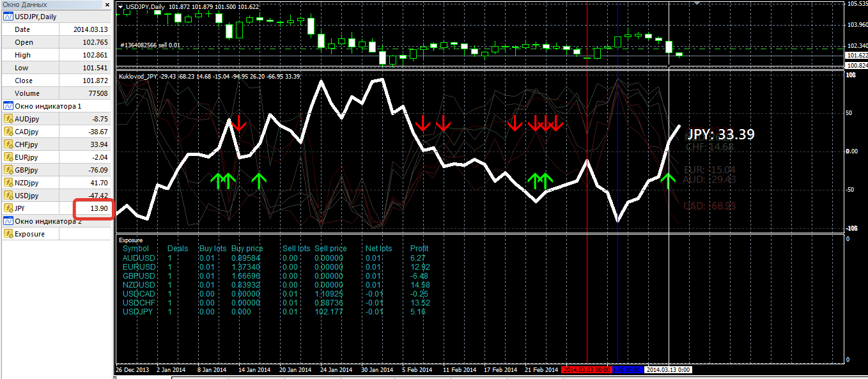
Task: Click the 103.96 price scale label
Action: pos(856,24)
